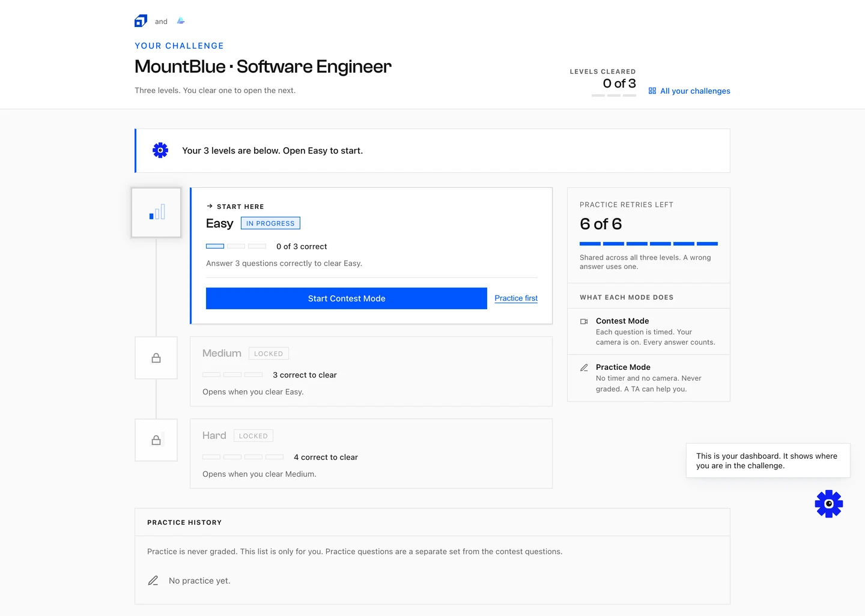Click the "LEVELS CLEARED" label

click(602, 71)
